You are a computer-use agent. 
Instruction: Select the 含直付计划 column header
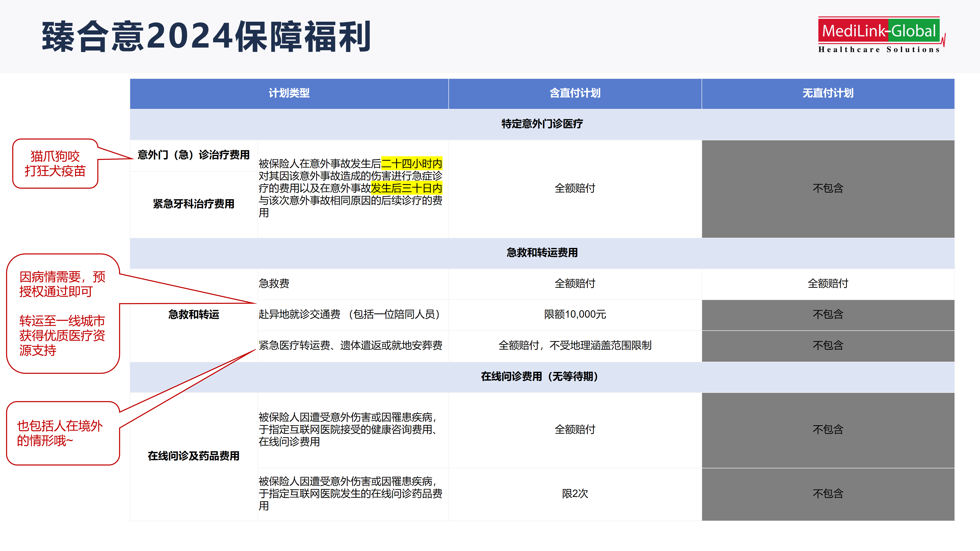point(574,93)
